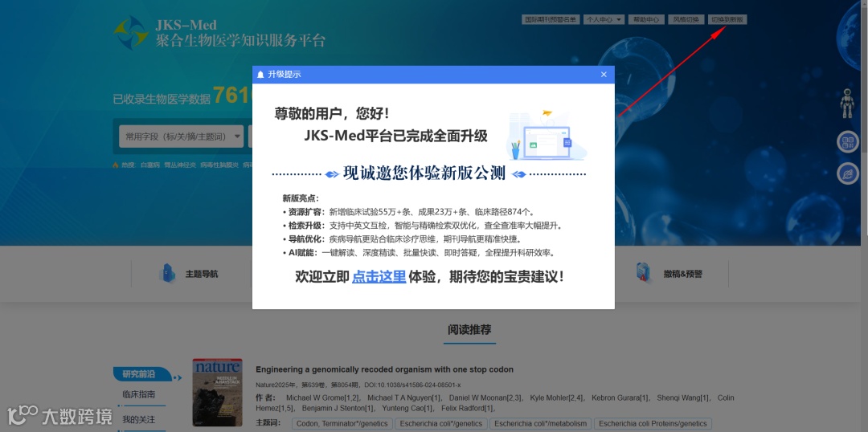
Task: Click the QR code sidebar icon
Action: (848, 142)
